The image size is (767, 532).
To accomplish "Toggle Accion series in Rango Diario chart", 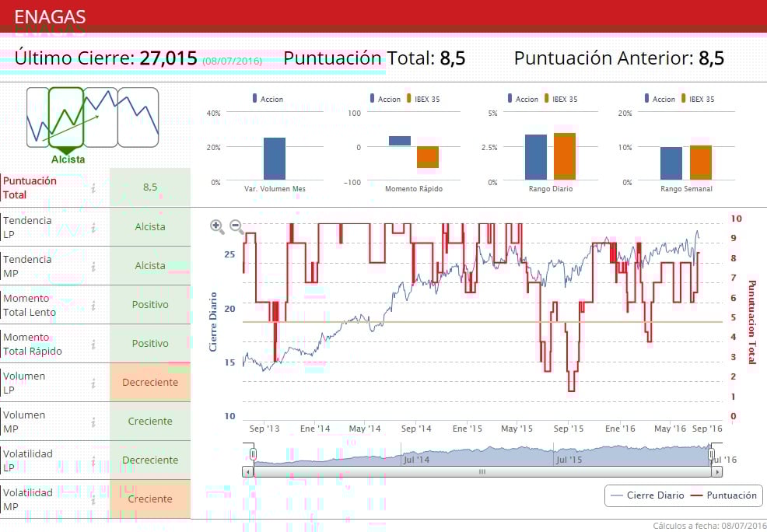I will pyautogui.click(x=523, y=99).
